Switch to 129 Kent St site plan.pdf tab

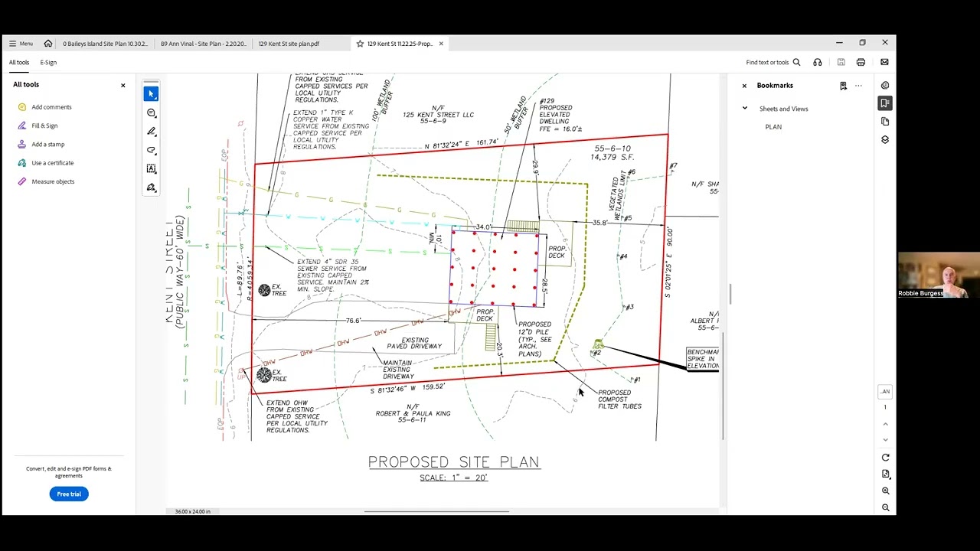pyautogui.click(x=289, y=44)
